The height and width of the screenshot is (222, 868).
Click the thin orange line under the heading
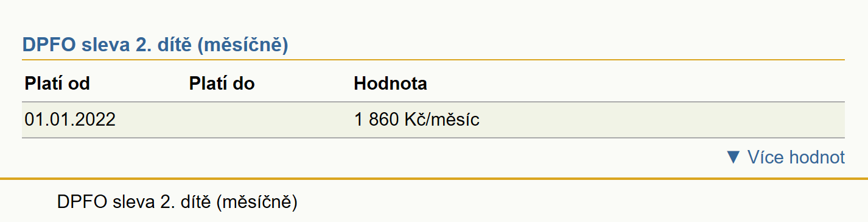tap(433, 60)
